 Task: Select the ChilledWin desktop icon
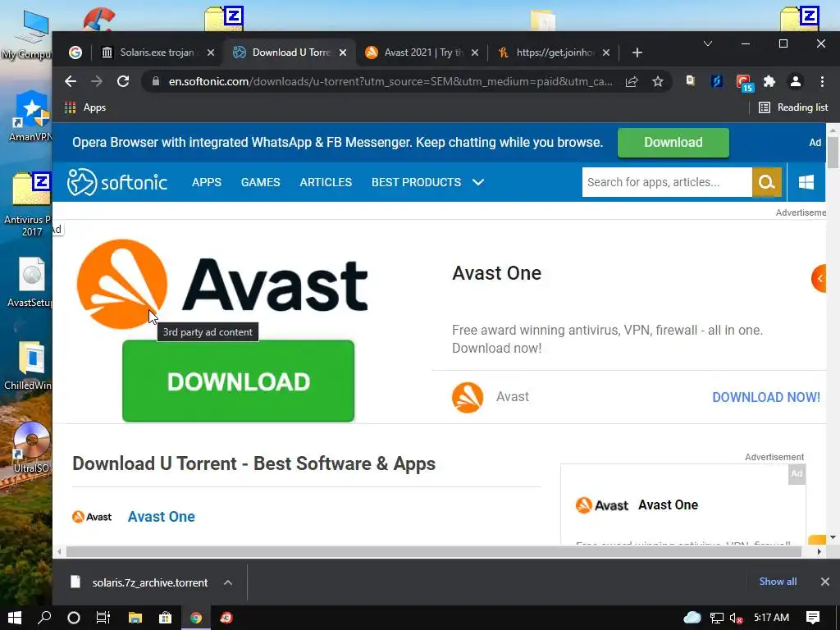28,366
